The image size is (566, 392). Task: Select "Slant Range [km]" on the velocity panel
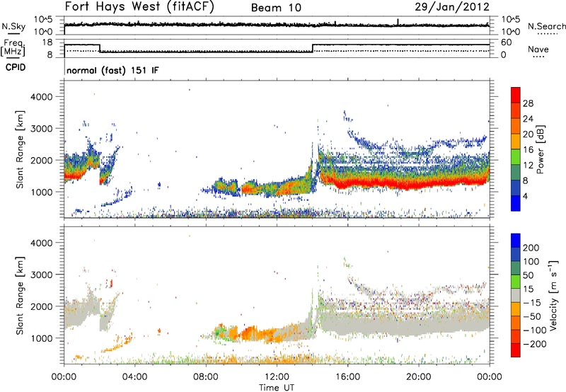[20, 296]
